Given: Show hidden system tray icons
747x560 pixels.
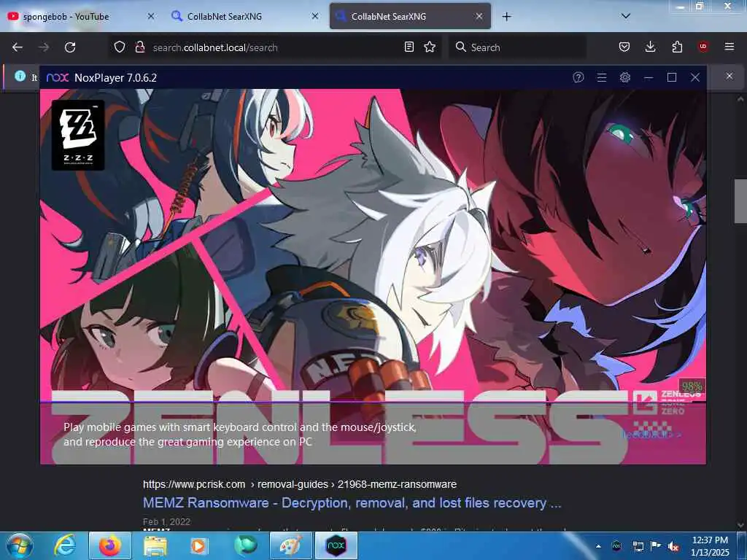Looking at the screenshot, I should click(598, 546).
